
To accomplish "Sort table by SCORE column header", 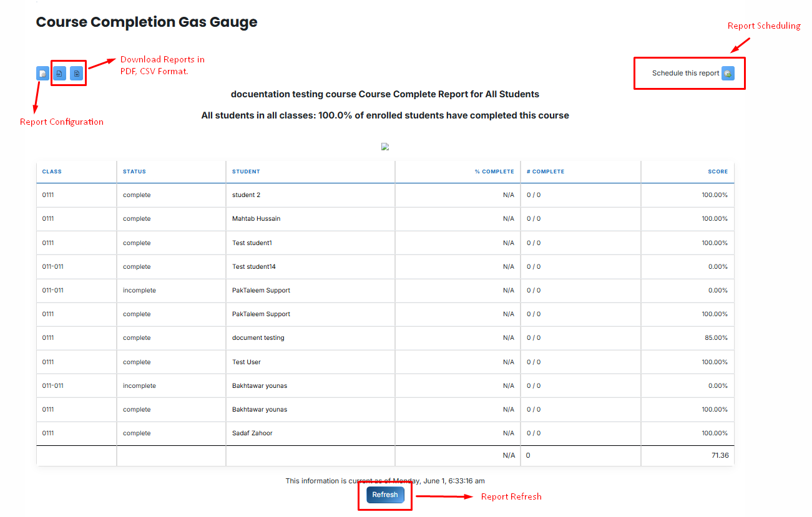I will (x=718, y=172).
